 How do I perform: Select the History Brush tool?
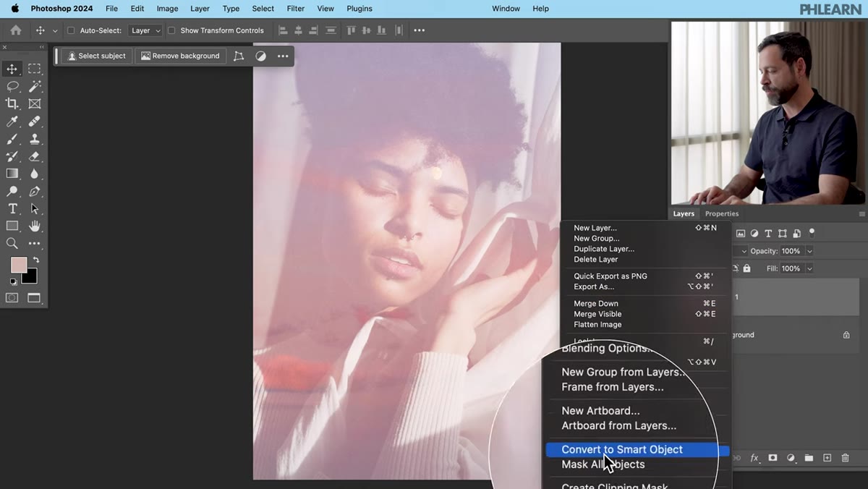pos(12,156)
